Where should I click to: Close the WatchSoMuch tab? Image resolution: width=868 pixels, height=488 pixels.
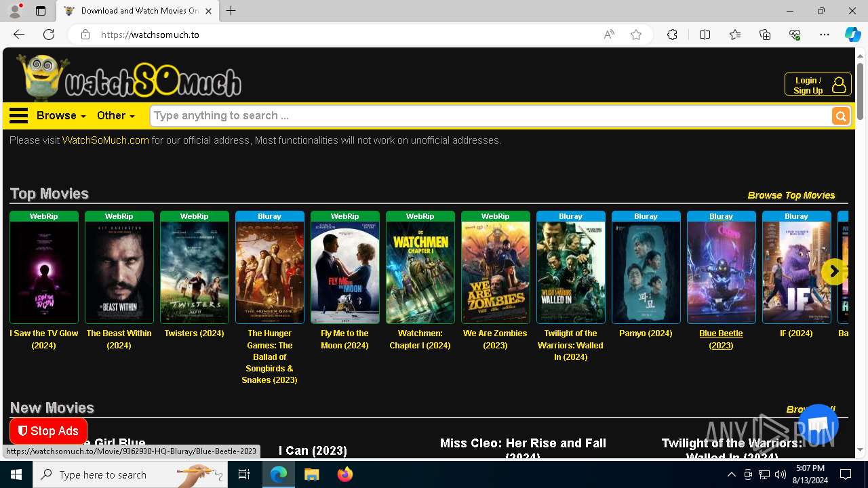point(209,11)
